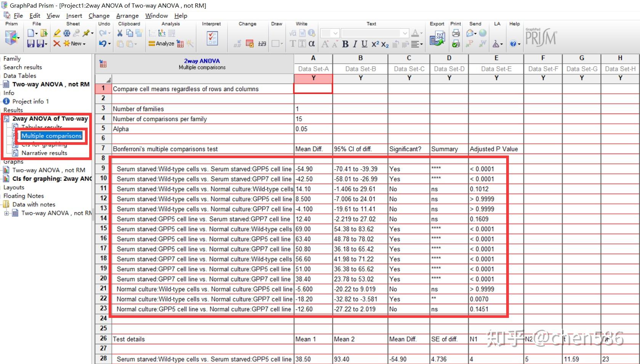640x364 pixels.
Task: Select the Data Set-B column header
Action: pyautogui.click(x=360, y=69)
